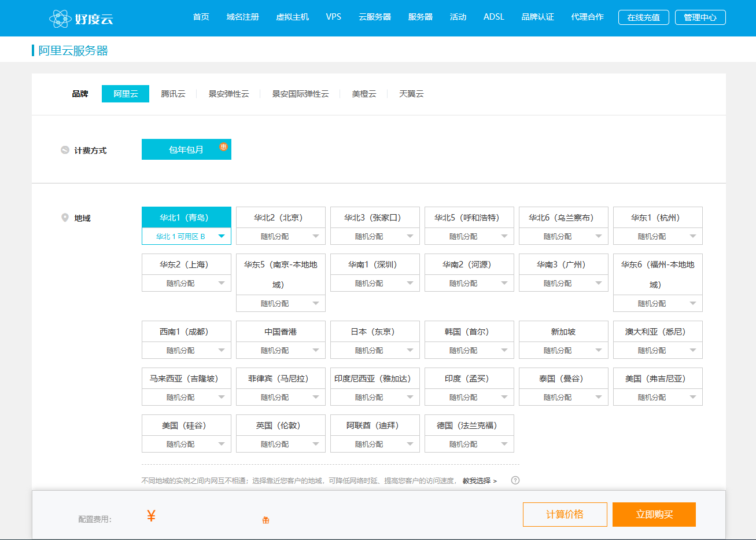Image resolution: width=756 pixels, height=540 pixels.
Task: Expand zone dropdown under 印度（孟买）
Action: pos(469,397)
